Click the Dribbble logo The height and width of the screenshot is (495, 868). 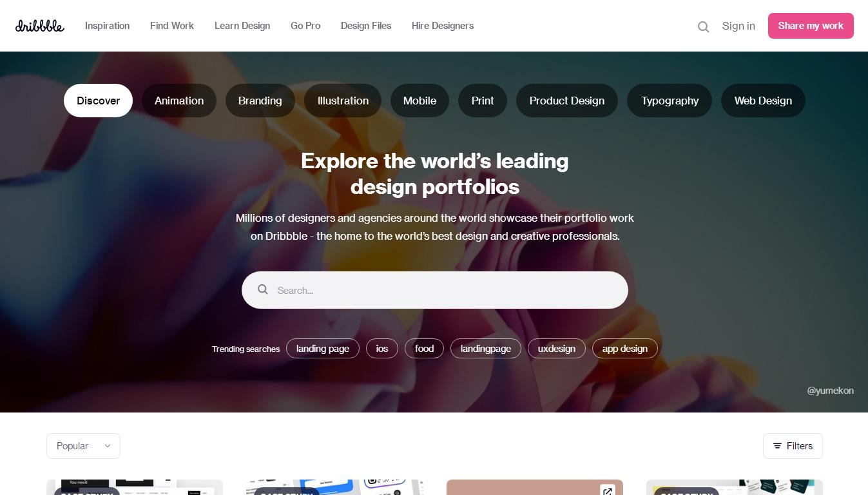(40, 26)
